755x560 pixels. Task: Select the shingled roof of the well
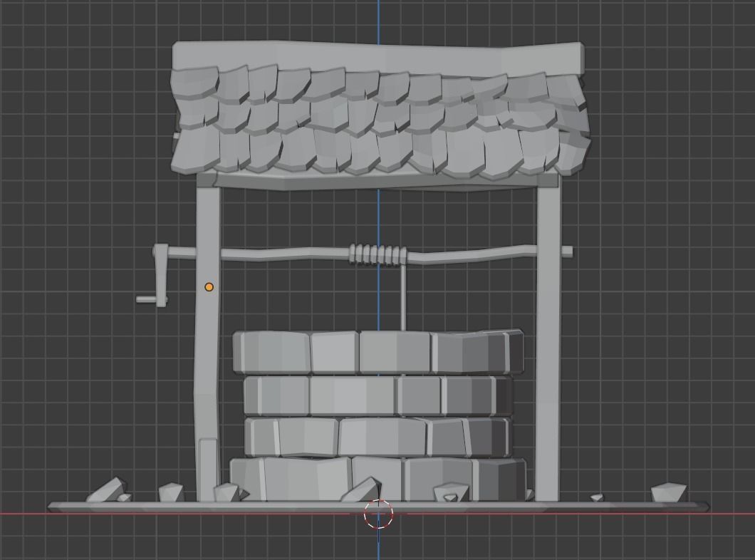tap(380, 110)
